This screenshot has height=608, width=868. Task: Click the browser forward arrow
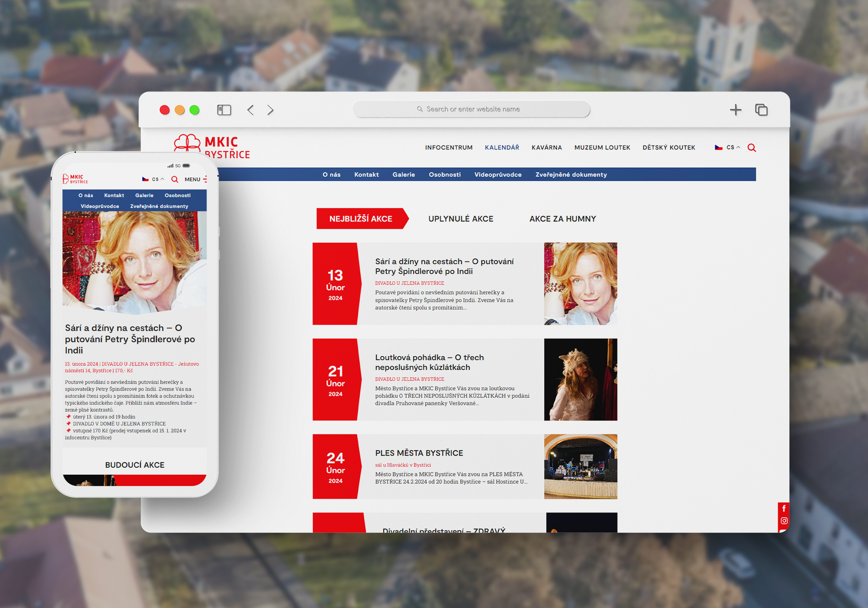[x=270, y=110]
